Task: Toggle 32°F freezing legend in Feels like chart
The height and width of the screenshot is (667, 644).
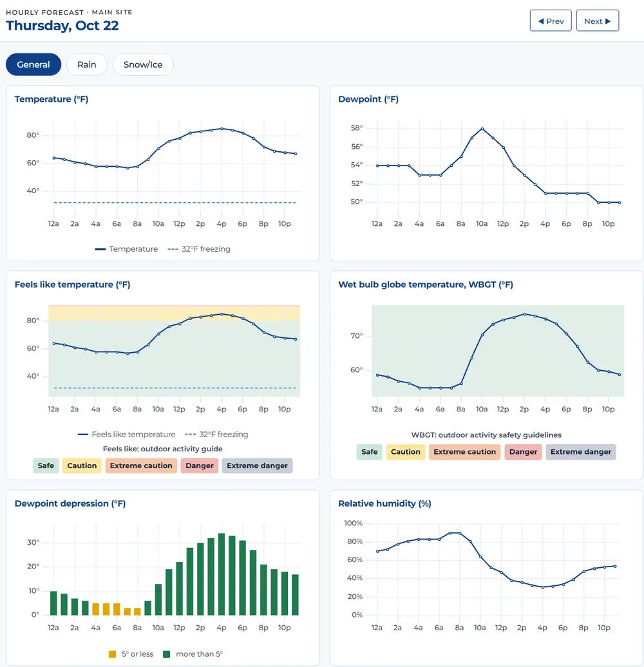Action: click(x=216, y=435)
